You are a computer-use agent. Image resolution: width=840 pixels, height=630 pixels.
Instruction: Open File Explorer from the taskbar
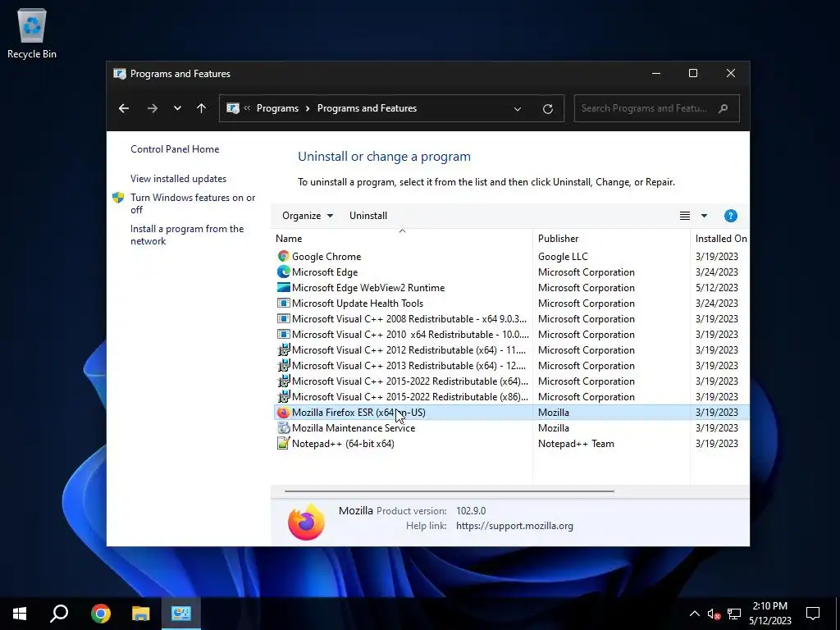[x=141, y=614]
